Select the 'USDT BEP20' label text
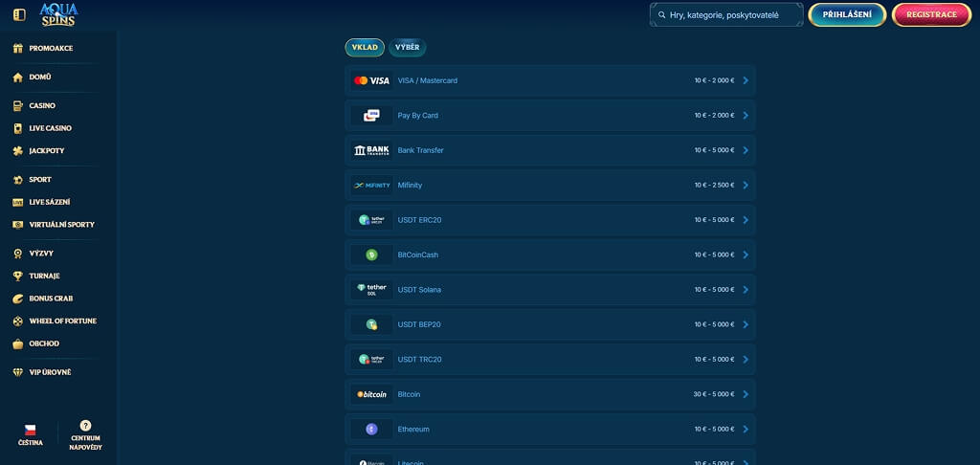The height and width of the screenshot is (465, 980). 419,324
